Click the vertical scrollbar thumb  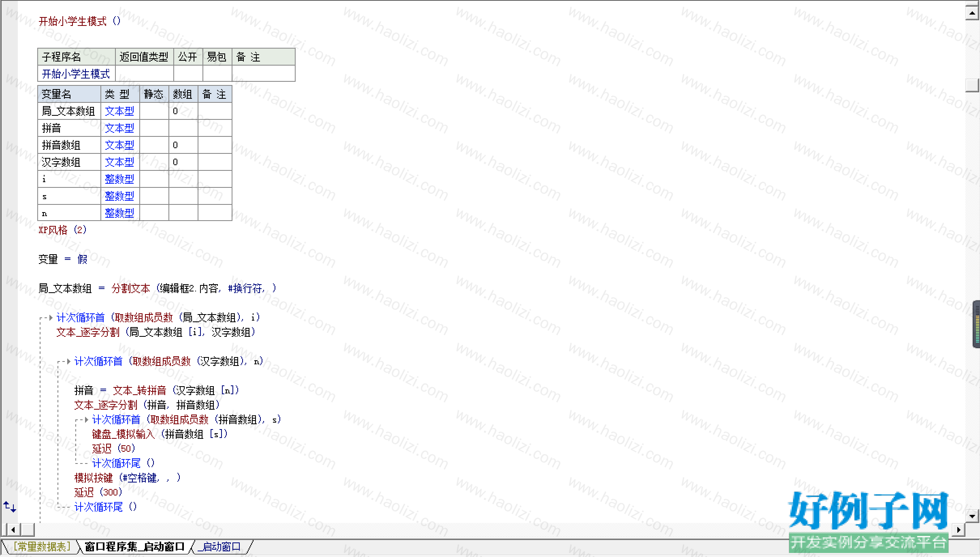click(x=972, y=85)
